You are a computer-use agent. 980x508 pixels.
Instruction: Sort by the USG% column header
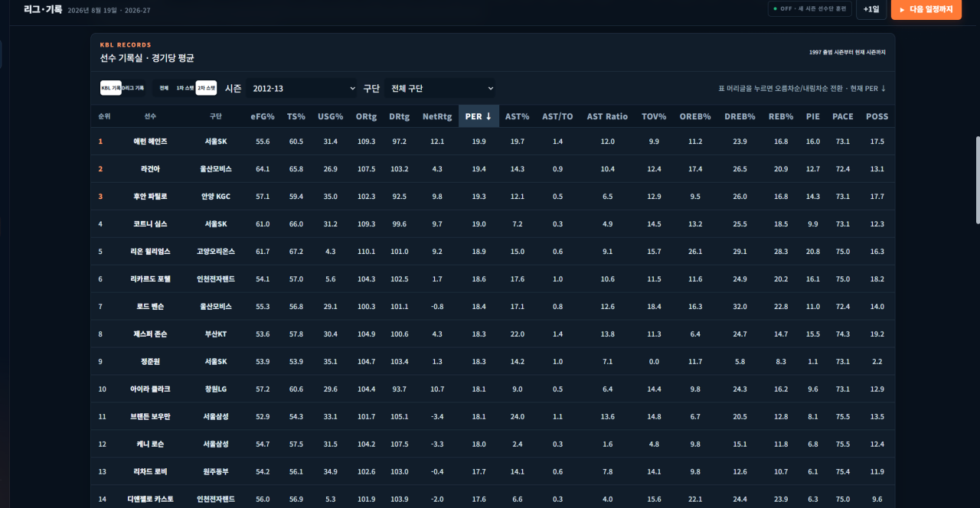pos(331,116)
